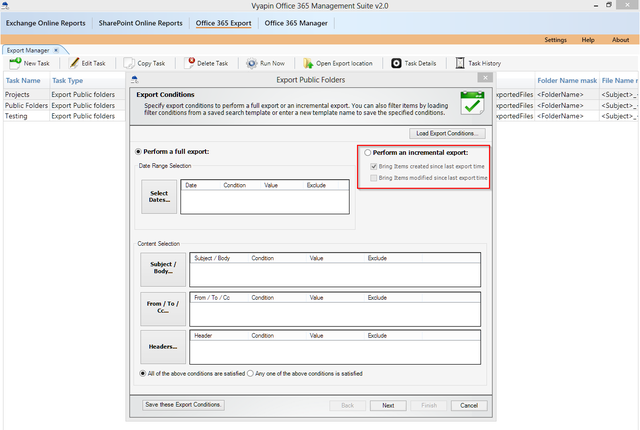640x430 pixels.
Task: Click inside the Subject / Body conditions list
Action: point(335,274)
